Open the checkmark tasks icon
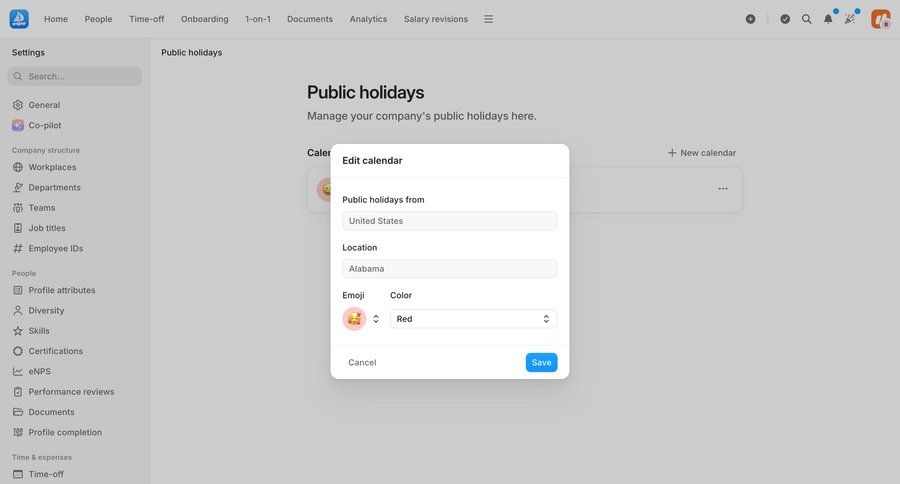Screen dimensions: 900x484 [x=785, y=19]
